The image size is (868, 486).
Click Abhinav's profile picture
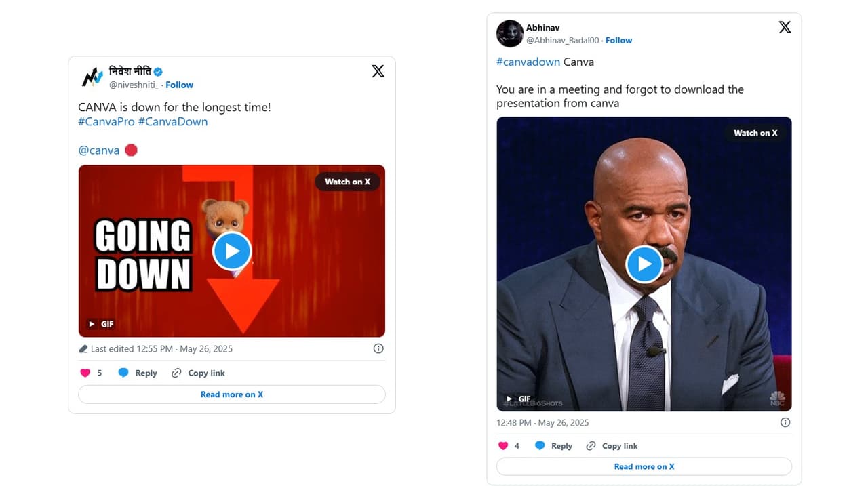[510, 34]
